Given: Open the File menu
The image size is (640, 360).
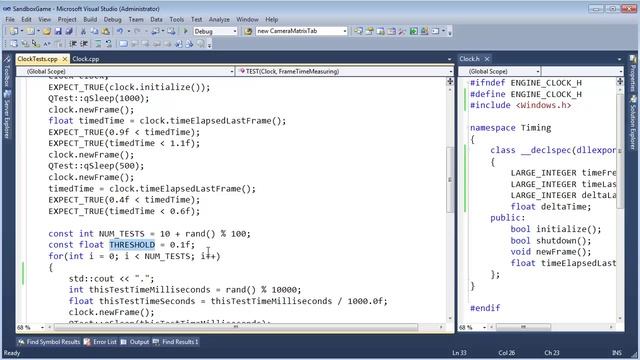Looking at the screenshot, I should point(10,19).
